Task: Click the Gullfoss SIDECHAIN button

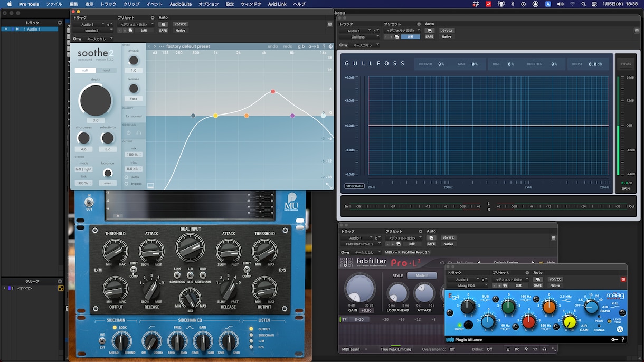Action: [355, 186]
